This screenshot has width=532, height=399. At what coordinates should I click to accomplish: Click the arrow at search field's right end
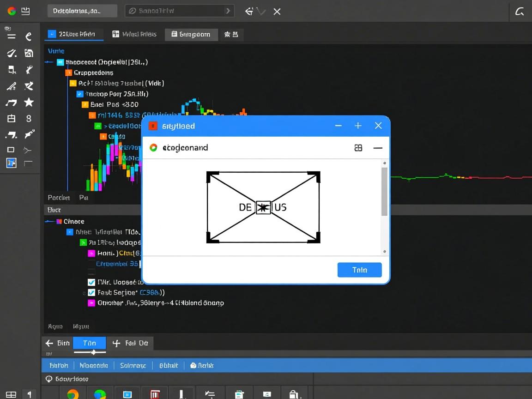tap(228, 11)
